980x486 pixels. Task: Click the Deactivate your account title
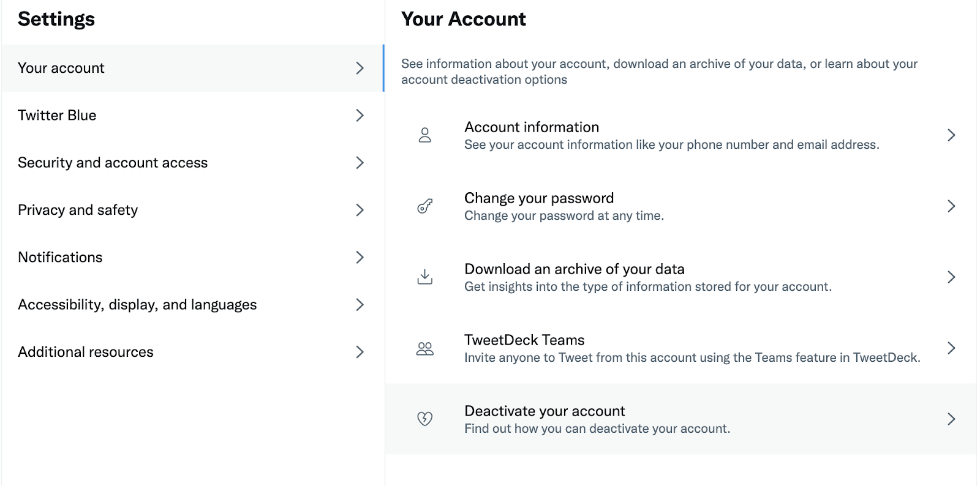coord(545,411)
